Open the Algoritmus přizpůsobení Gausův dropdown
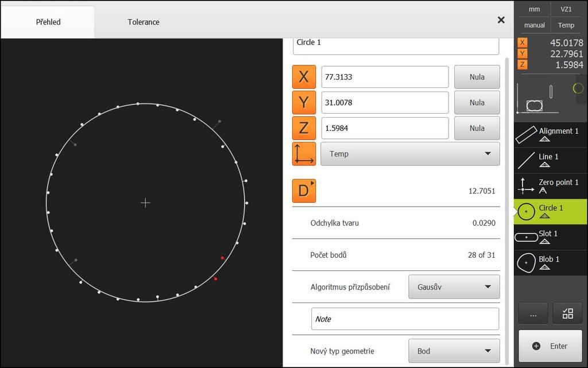 (454, 287)
